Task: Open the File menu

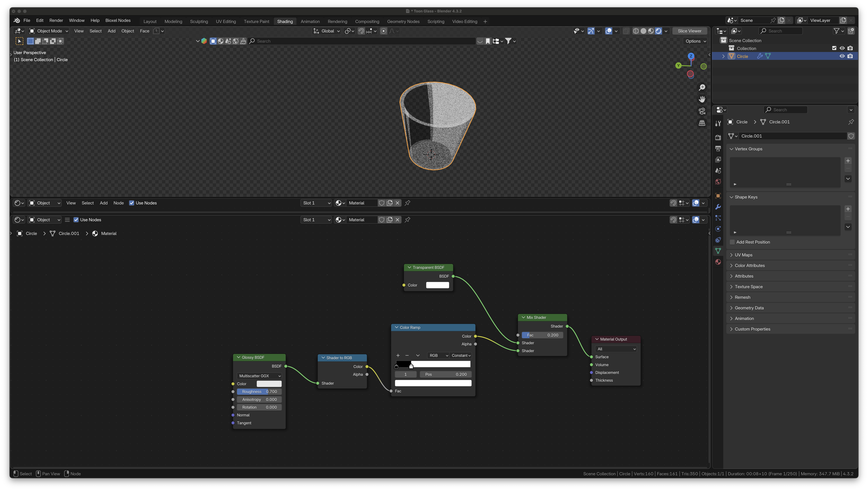Action: 27,21
